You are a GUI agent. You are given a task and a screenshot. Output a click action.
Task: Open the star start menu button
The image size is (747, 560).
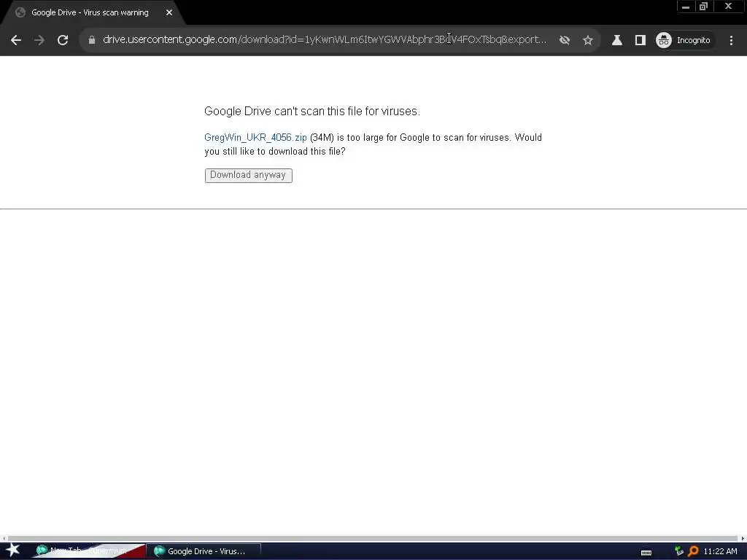point(13,551)
